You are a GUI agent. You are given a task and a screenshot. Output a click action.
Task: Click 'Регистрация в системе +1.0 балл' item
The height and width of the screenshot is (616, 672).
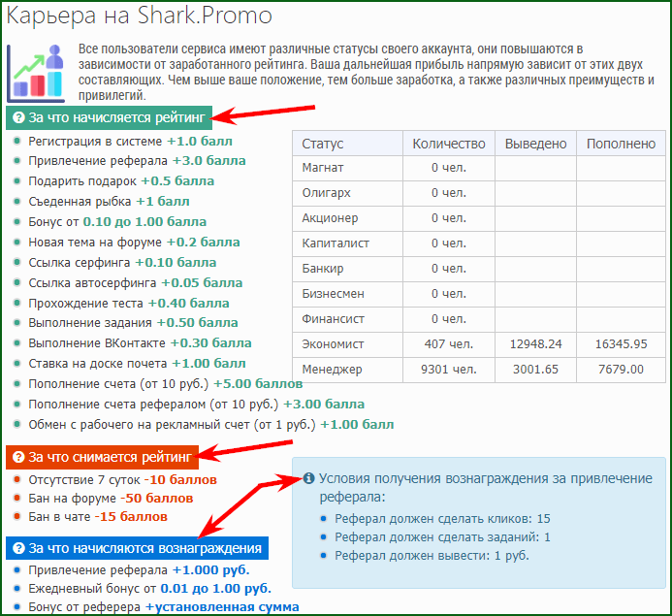pos(130,142)
